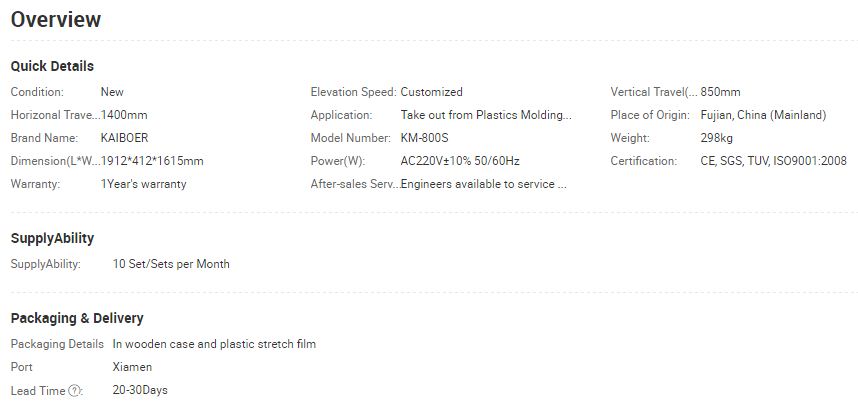
Task: Click the 'Take out from Plastics Molding...' text
Action: 486,115
